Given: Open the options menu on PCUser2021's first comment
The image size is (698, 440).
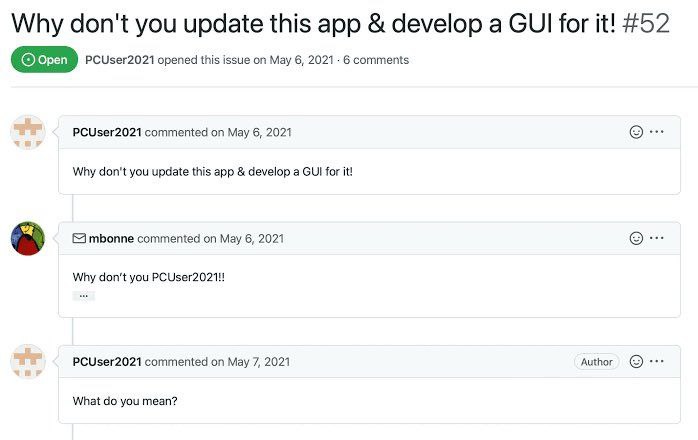Looking at the screenshot, I should click(x=657, y=132).
